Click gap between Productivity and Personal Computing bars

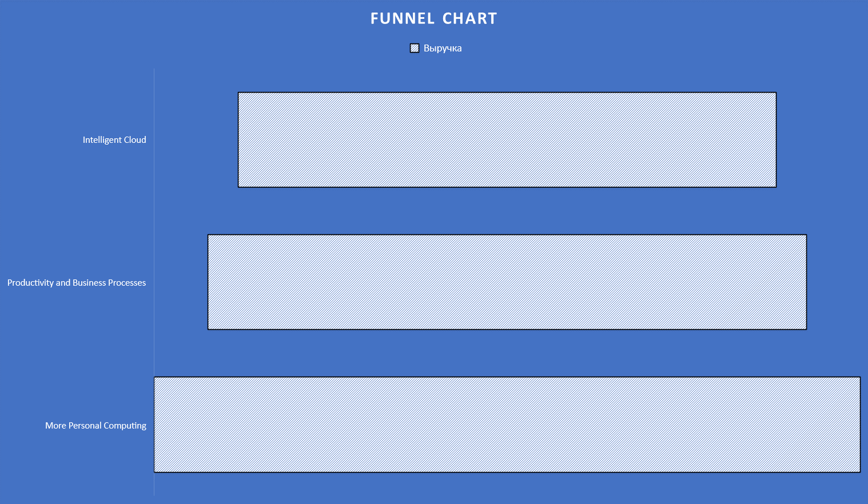click(x=507, y=353)
